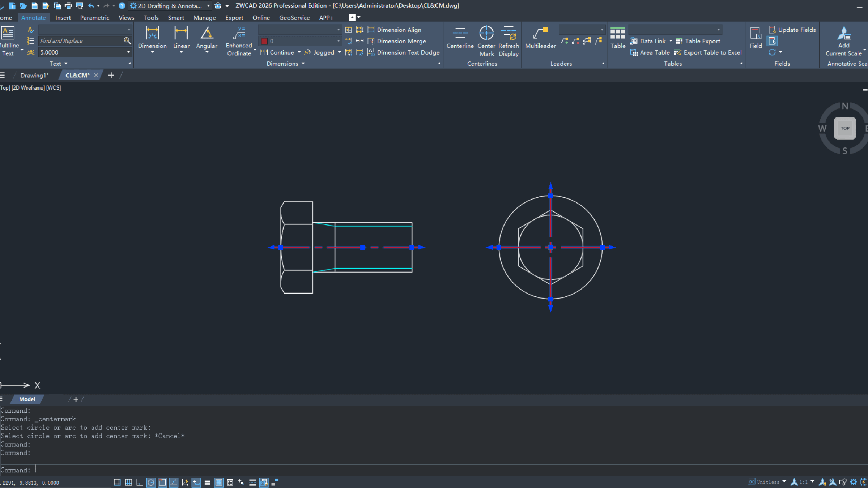868x488 pixels.
Task: Toggle polar tracking in status bar
Action: 151,482
